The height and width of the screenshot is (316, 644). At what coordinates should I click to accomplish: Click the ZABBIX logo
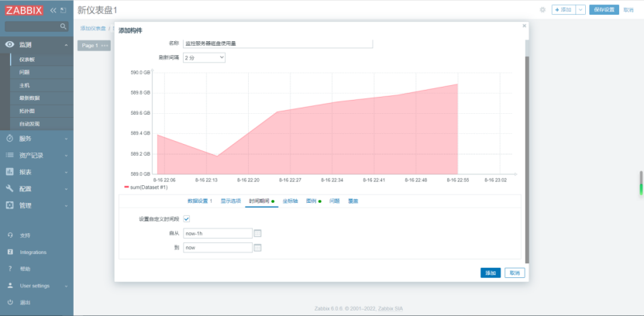24,11
